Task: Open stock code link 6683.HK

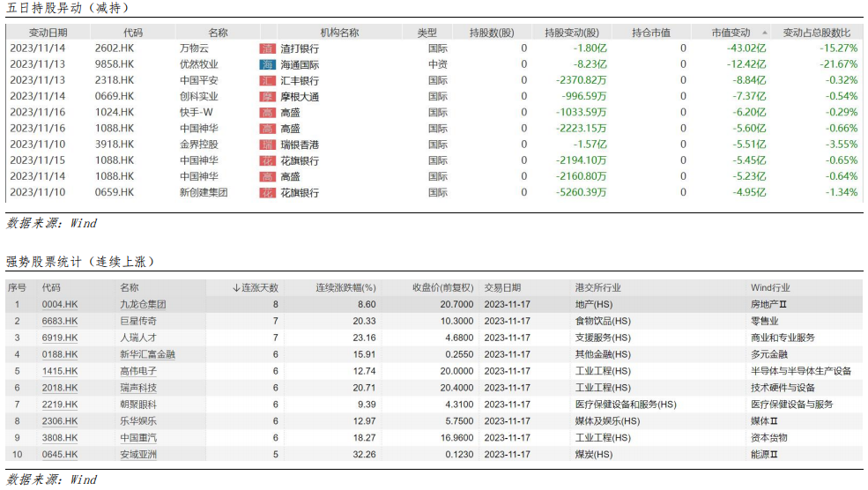Action: [x=60, y=321]
